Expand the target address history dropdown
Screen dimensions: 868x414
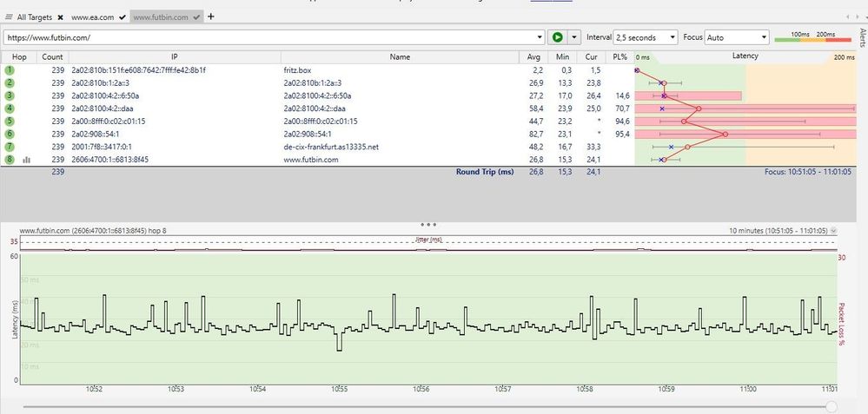pos(540,37)
